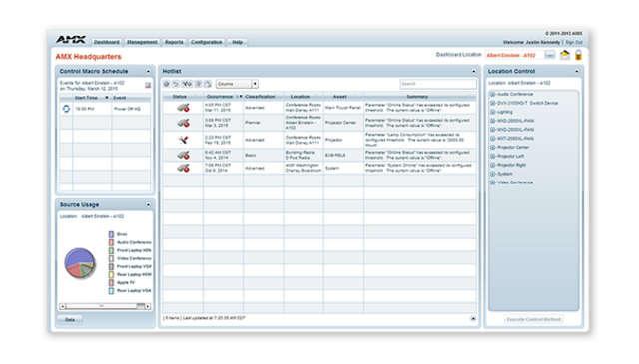Click the Source Usage scrollbar right arrow
This screenshot has height=364, width=639.
(x=148, y=306)
